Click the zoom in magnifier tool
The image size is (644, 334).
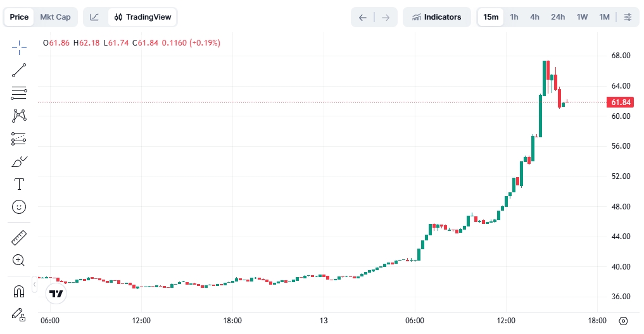tap(19, 260)
